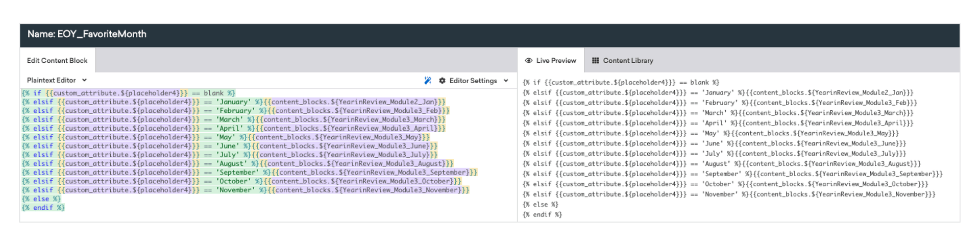Screen dimensions: 980x245
Task: Click the {% endif %} line in editor
Action: click(43, 208)
